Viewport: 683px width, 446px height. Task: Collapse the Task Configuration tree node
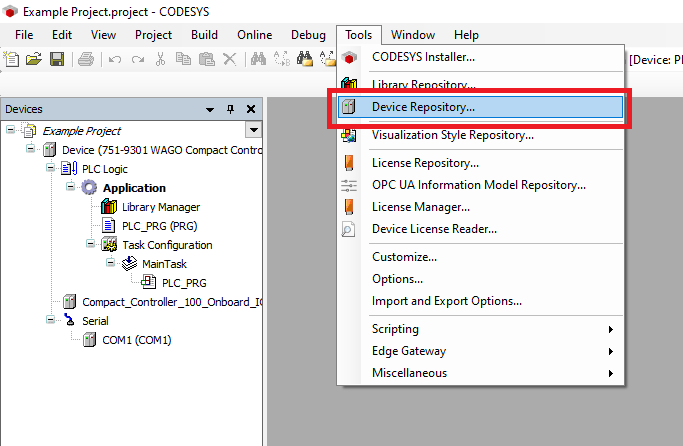[91, 245]
